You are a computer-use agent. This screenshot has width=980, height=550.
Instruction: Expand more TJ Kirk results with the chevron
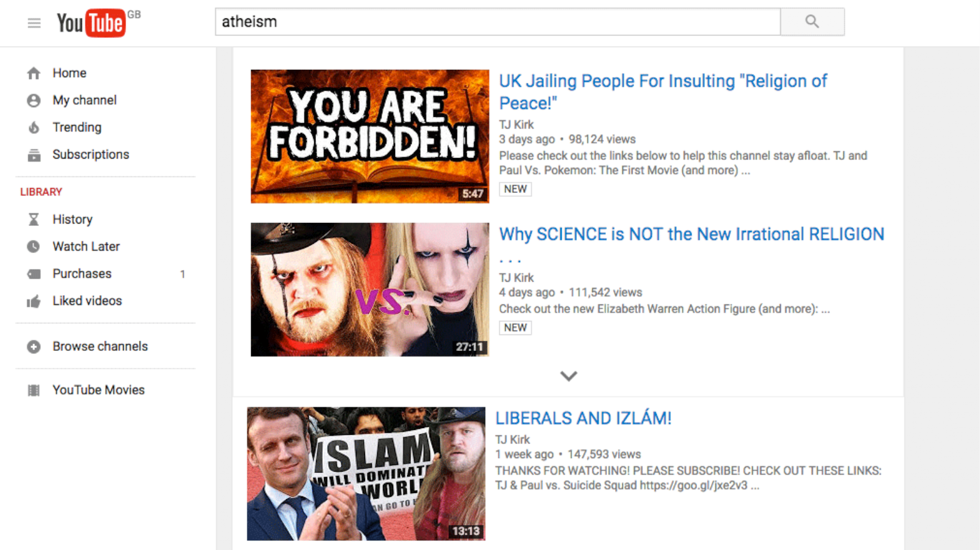click(569, 376)
